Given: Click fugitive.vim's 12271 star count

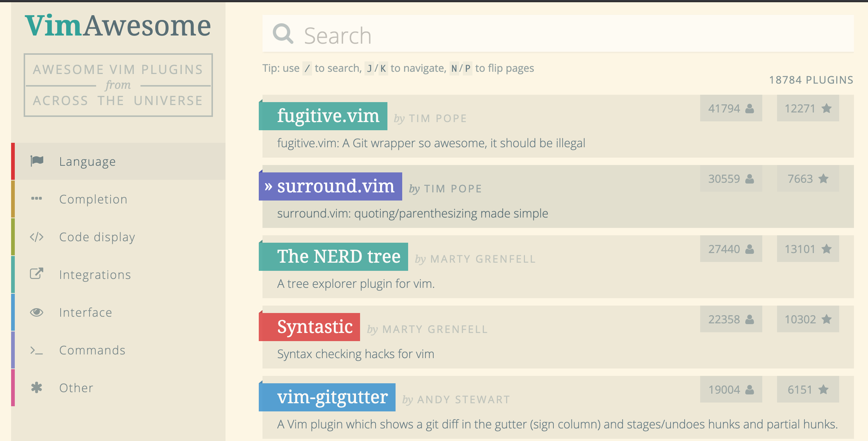Looking at the screenshot, I should (x=808, y=108).
